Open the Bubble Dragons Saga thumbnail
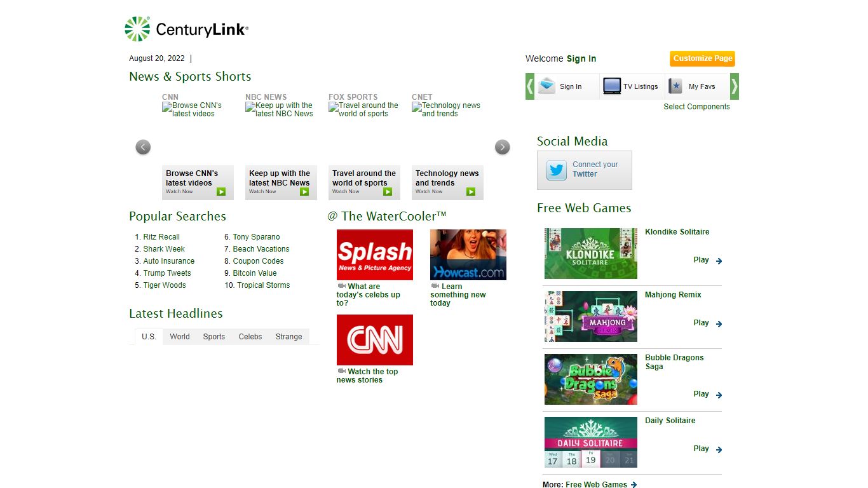 pos(591,379)
